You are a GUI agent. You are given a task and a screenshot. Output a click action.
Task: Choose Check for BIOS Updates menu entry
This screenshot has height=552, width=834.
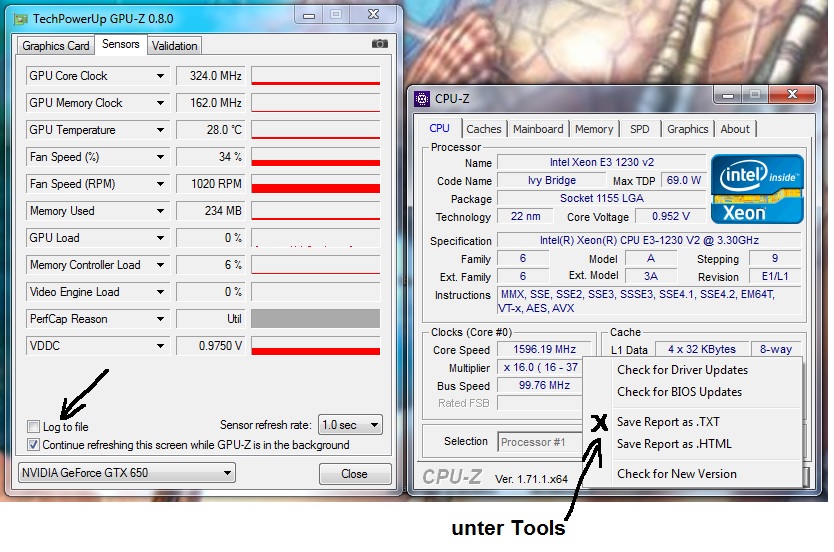pos(679,392)
